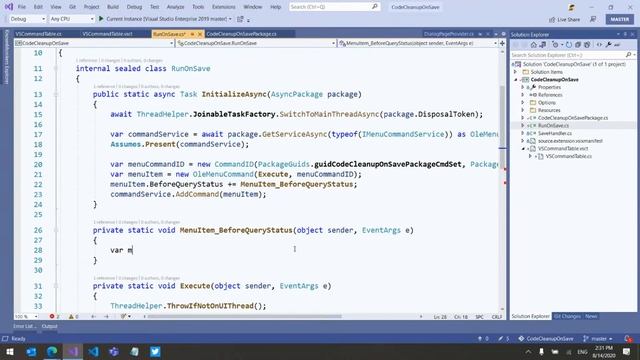Click the CodeCleanupOnSave repository in status bar
Viewport: 640px width, 360px height.
point(546,339)
